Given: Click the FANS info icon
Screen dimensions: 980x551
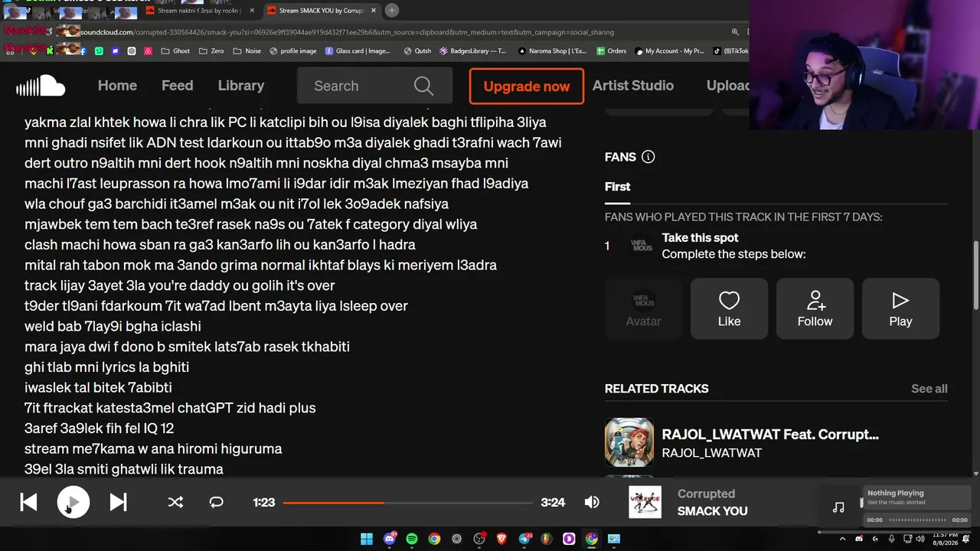Looking at the screenshot, I should pos(648,157).
